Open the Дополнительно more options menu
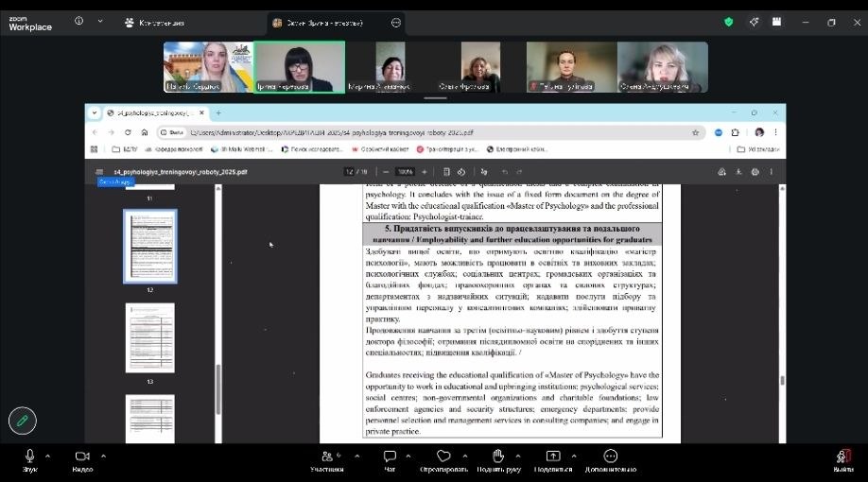868x482 pixels. 610,458
